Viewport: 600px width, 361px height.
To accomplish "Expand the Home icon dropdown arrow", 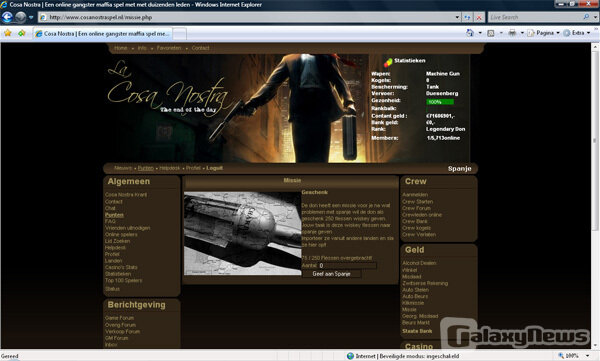I will (x=480, y=33).
